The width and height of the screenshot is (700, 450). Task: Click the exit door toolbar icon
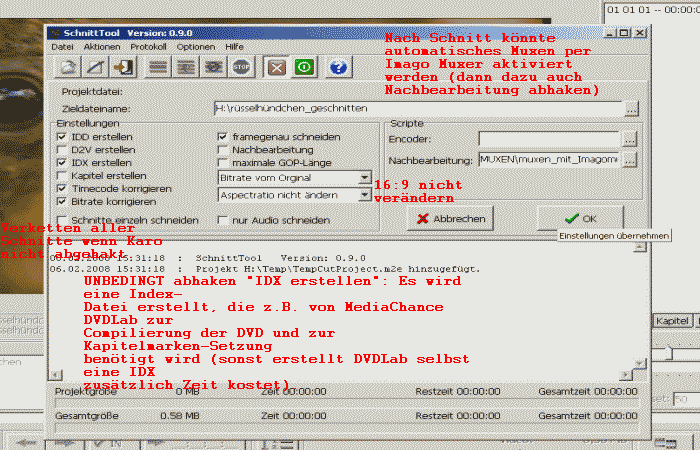pos(123,68)
